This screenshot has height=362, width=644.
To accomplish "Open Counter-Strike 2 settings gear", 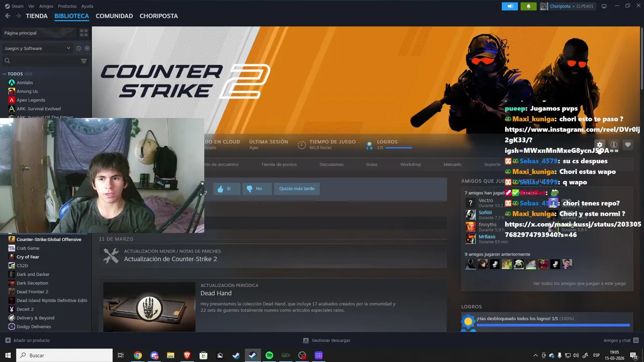I will pos(599,145).
